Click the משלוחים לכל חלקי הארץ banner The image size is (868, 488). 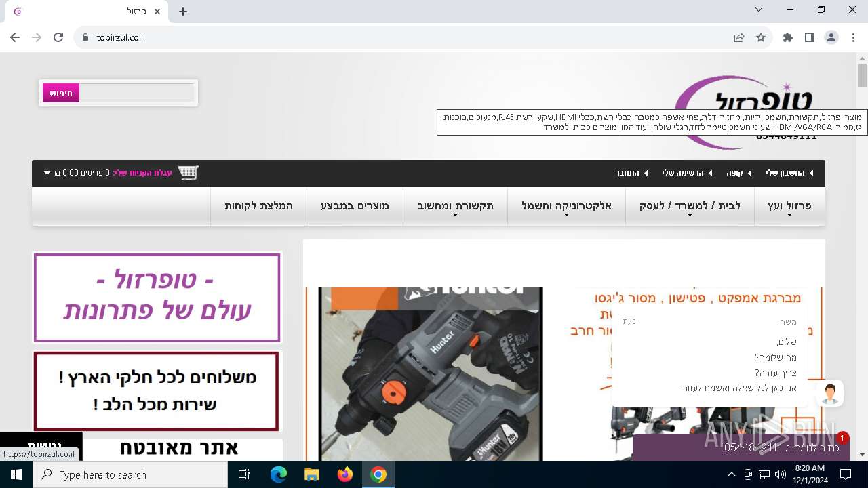(156, 391)
